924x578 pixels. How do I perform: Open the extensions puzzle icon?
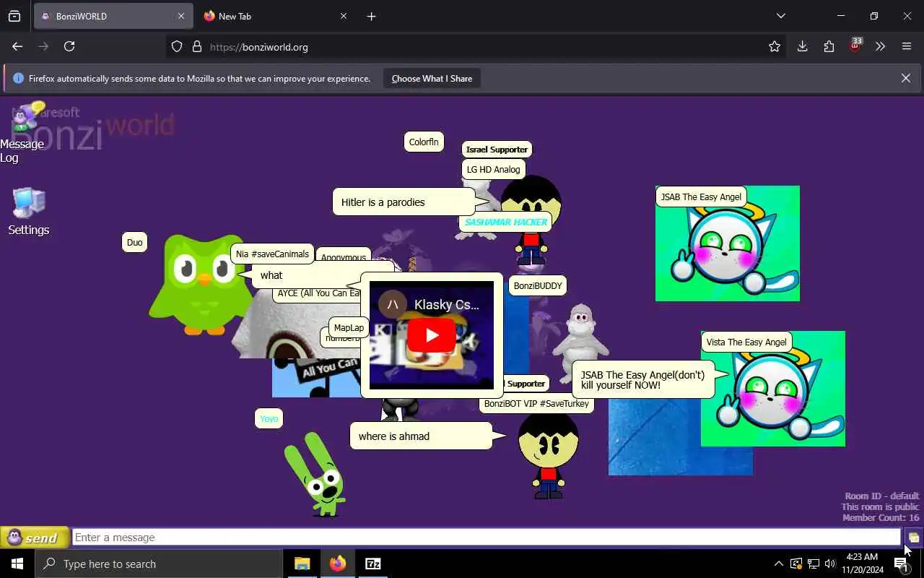click(829, 46)
